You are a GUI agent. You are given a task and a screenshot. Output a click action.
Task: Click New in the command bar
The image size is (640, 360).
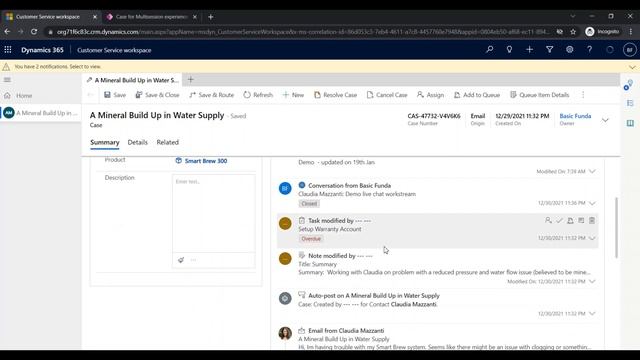click(293, 95)
